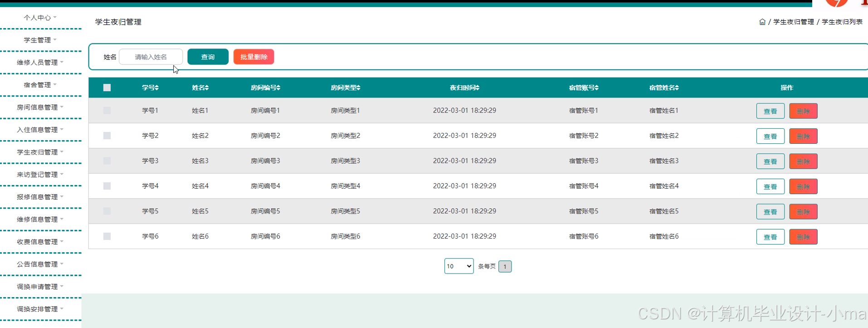
Task: Select the 房间类型2 cell text
Action: (345, 136)
